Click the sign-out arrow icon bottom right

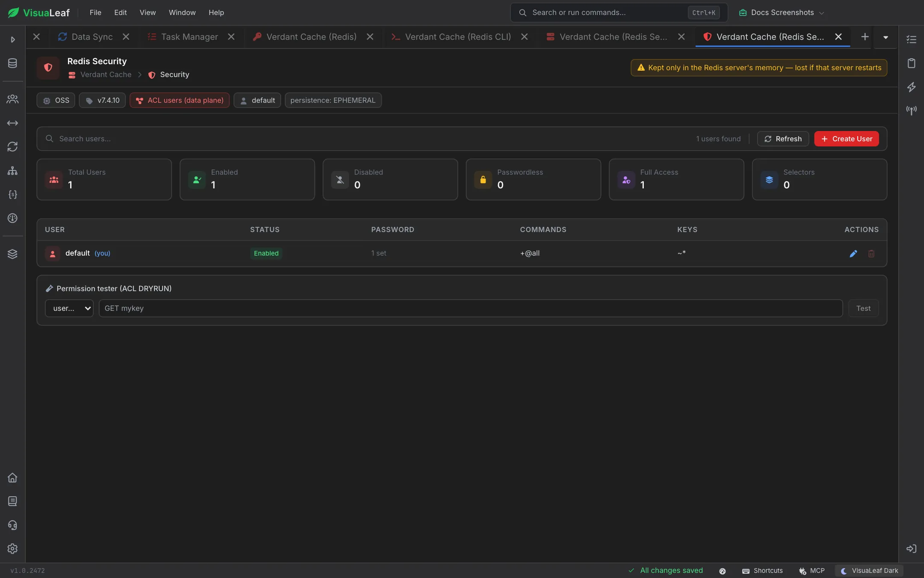tap(911, 548)
